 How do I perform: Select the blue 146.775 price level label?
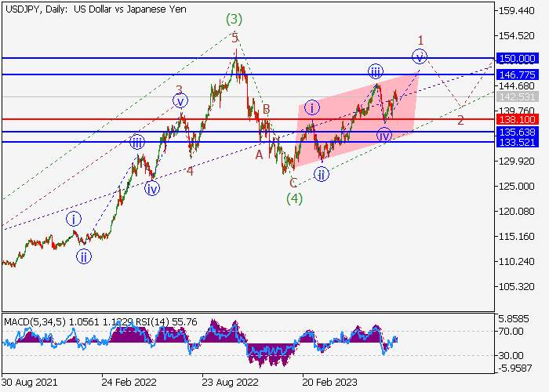pos(518,74)
